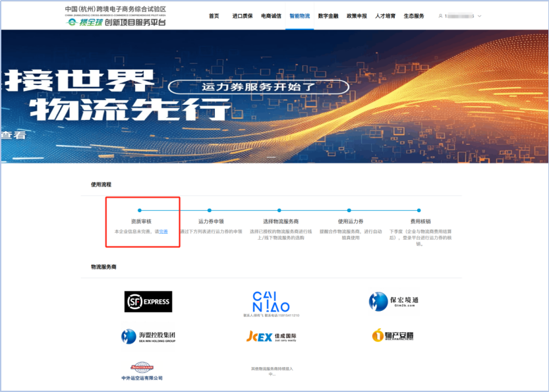Open the JCEX 佳成国际 logo
Screen dimensions: 549x392
click(271, 337)
